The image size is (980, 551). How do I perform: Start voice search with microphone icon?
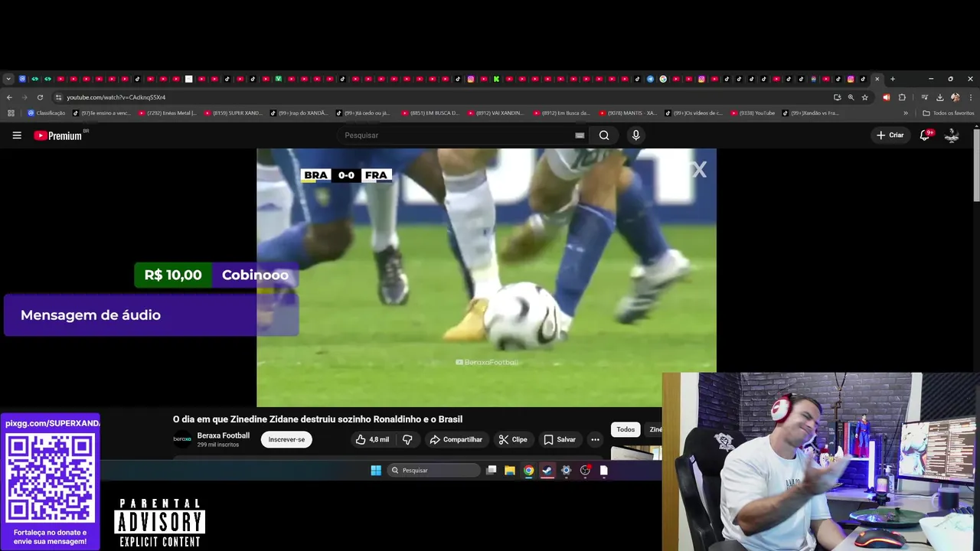635,135
